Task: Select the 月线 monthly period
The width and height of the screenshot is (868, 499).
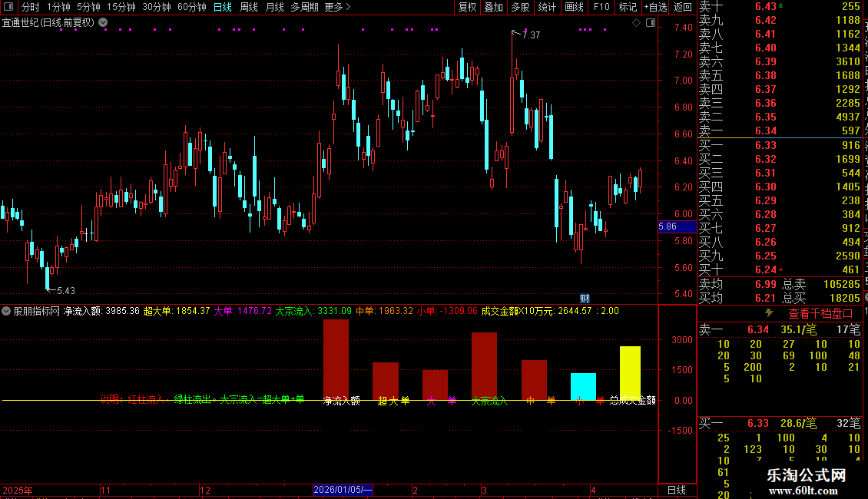Action: pos(274,7)
